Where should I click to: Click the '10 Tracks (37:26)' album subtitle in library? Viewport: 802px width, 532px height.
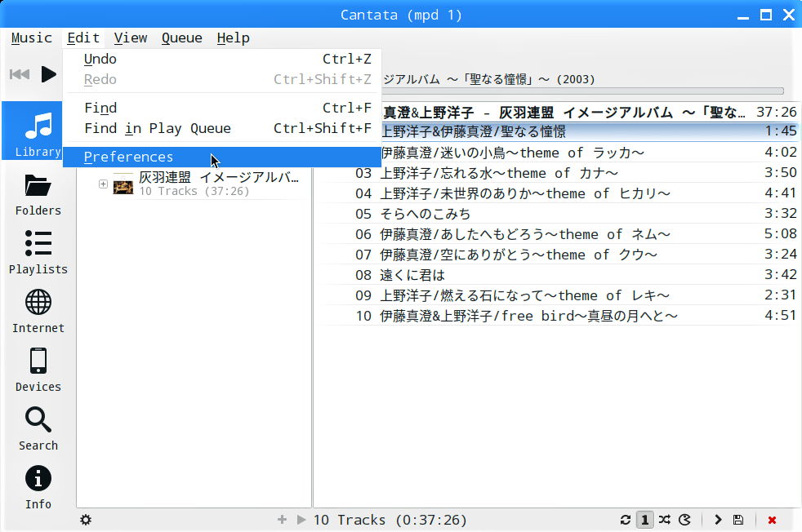[x=194, y=191]
